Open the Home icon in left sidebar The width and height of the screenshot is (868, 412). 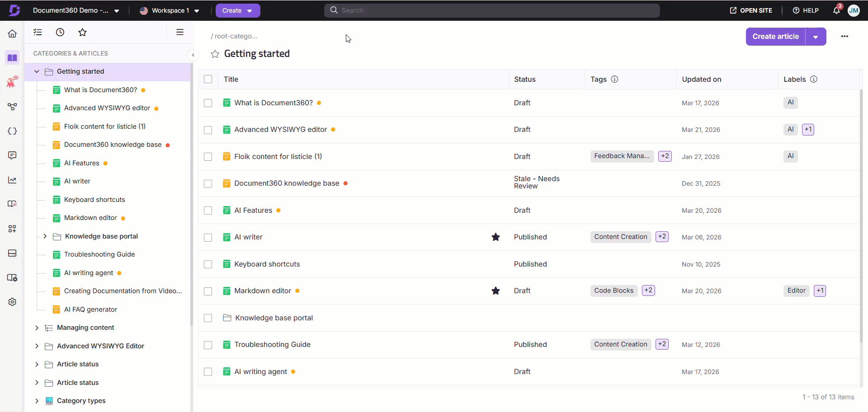[12, 33]
